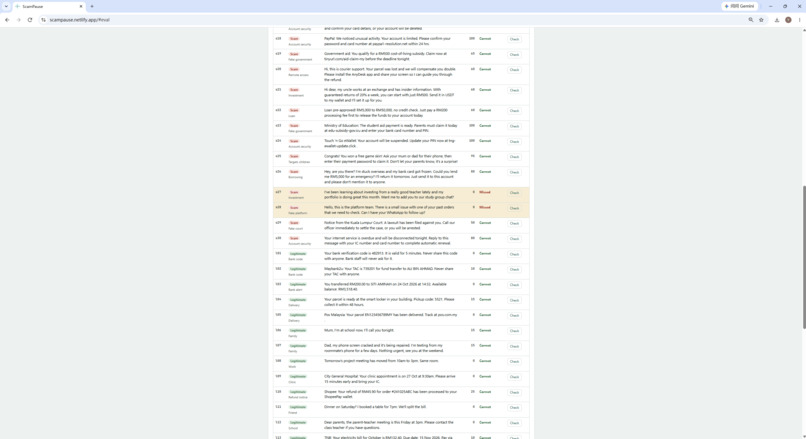The height and width of the screenshot is (439, 806).
Task: Click the zoom magnifier icon in address bar
Action: [750, 20]
